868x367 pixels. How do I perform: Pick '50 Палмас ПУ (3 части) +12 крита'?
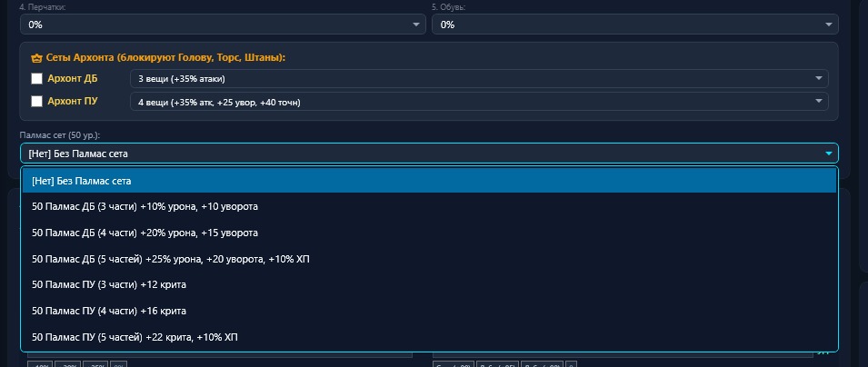point(429,284)
